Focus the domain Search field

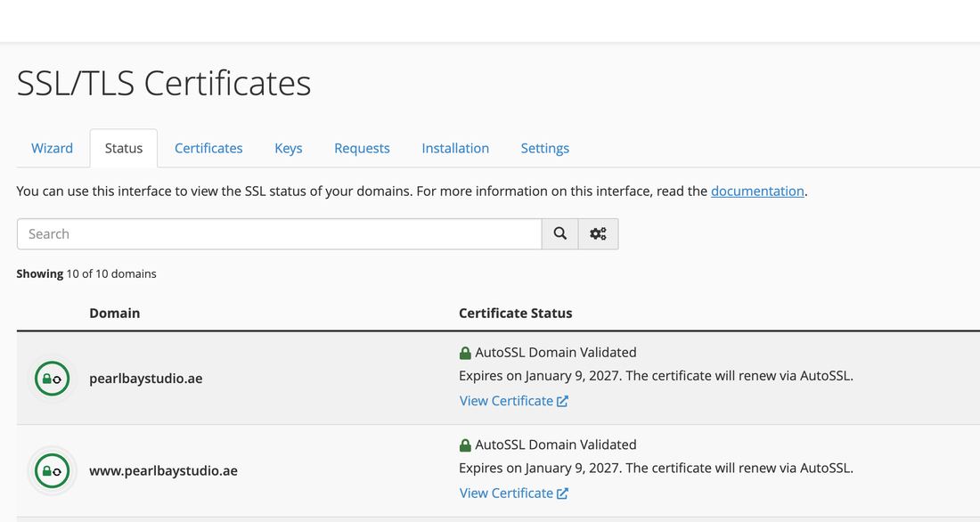click(280, 233)
